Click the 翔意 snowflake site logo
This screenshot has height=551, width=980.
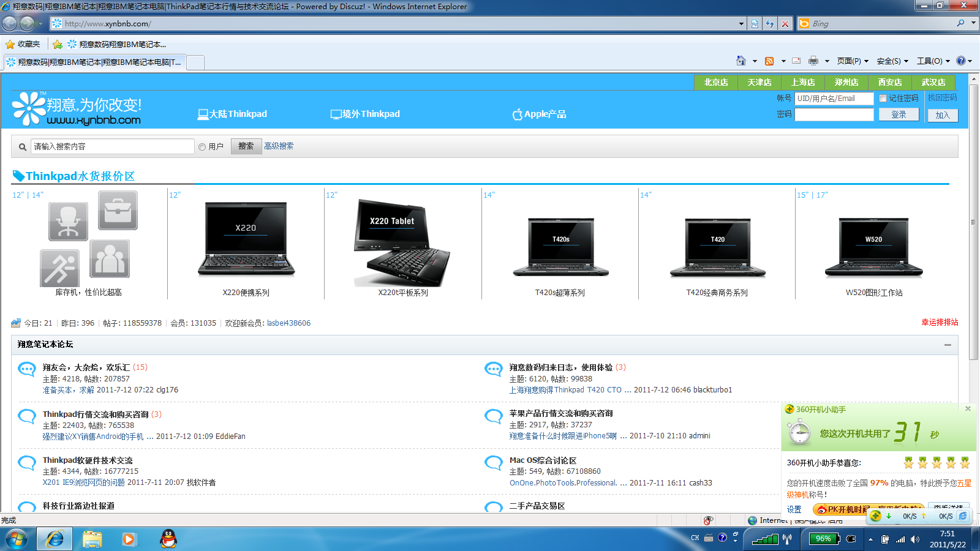pos(29,108)
